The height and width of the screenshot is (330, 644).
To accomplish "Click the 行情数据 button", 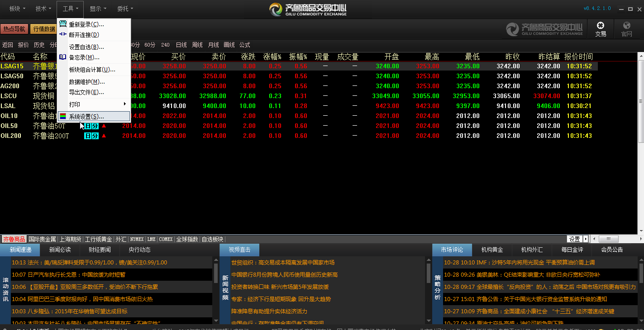I will (x=43, y=29).
